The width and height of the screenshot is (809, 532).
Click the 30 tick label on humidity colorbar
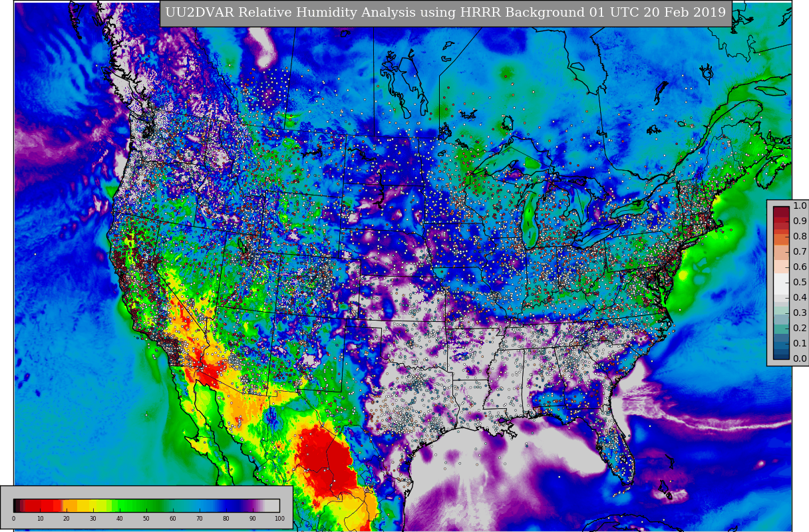93,519
